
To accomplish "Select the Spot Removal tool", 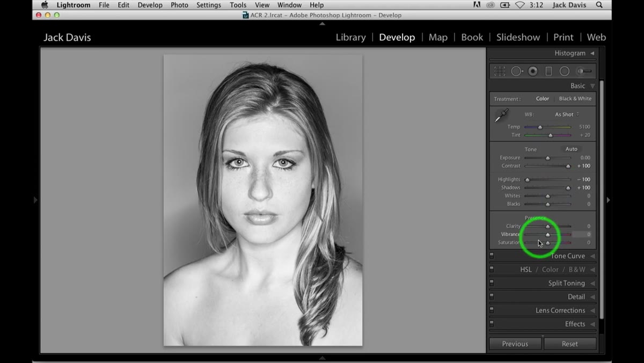I will coord(516,71).
